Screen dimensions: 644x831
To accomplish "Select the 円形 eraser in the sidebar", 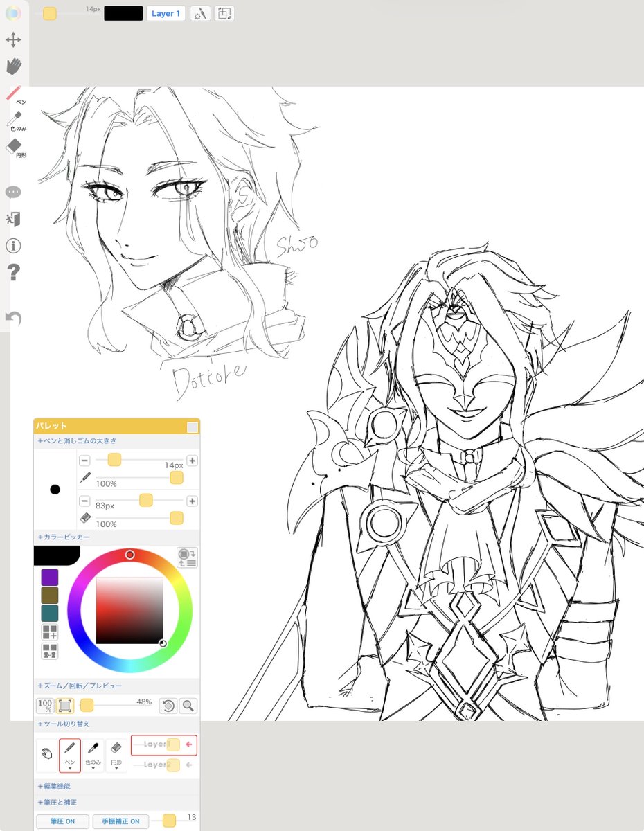I will 15,148.
